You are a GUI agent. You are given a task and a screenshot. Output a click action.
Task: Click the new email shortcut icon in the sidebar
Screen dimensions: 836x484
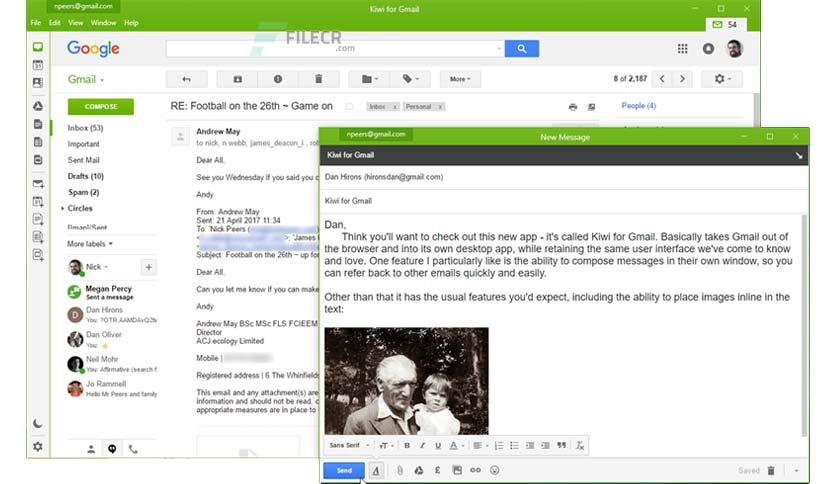click(38, 184)
